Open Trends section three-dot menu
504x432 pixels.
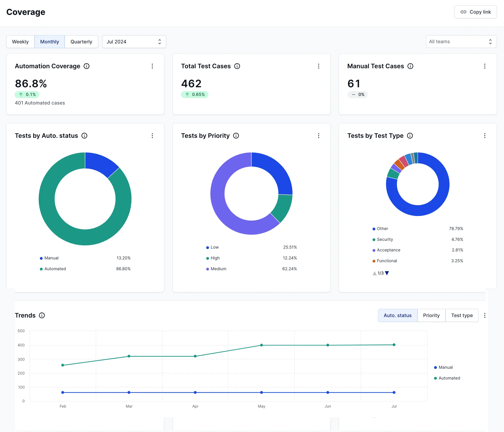coord(485,315)
